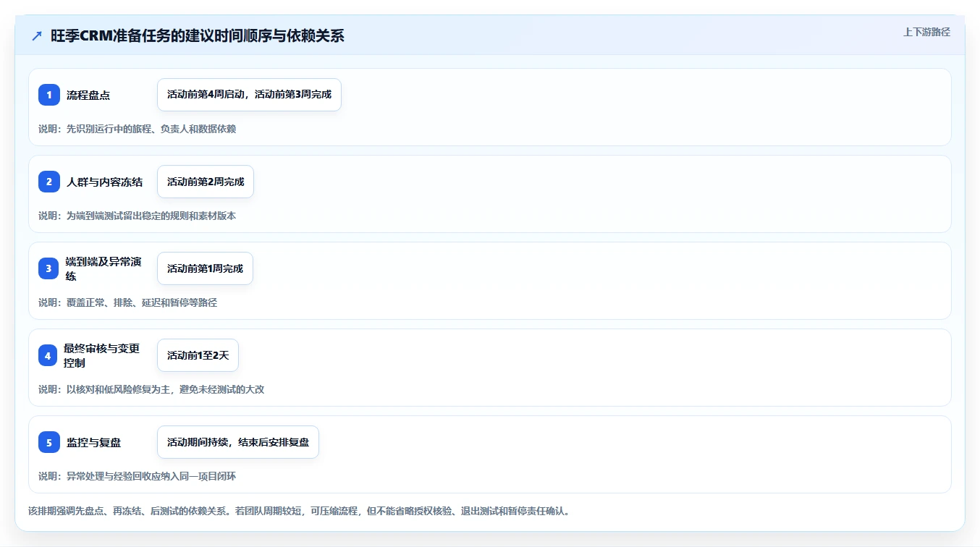The width and height of the screenshot is (980, 547).
Task: Click the step 2 number badge
Action: (x=49, y=182)
